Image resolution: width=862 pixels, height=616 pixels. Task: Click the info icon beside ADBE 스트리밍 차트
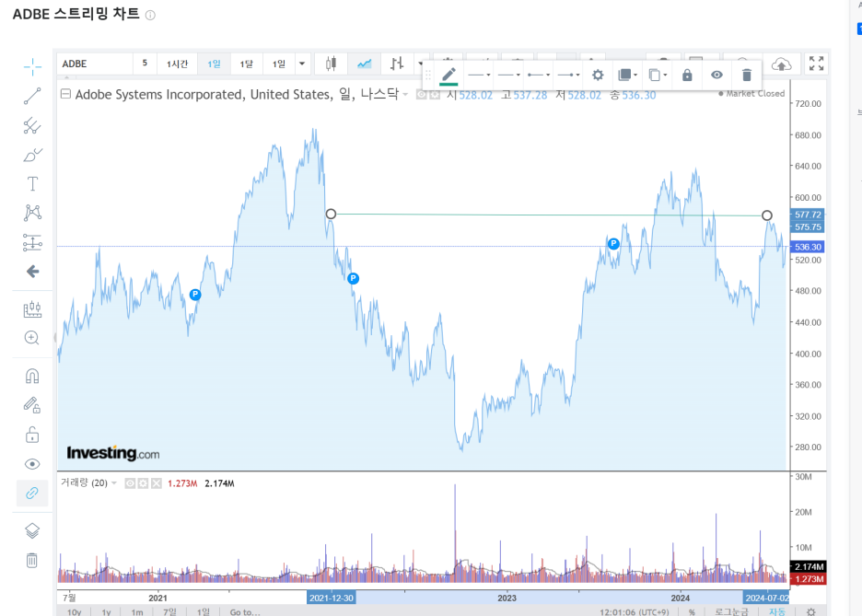pos(150,16)
